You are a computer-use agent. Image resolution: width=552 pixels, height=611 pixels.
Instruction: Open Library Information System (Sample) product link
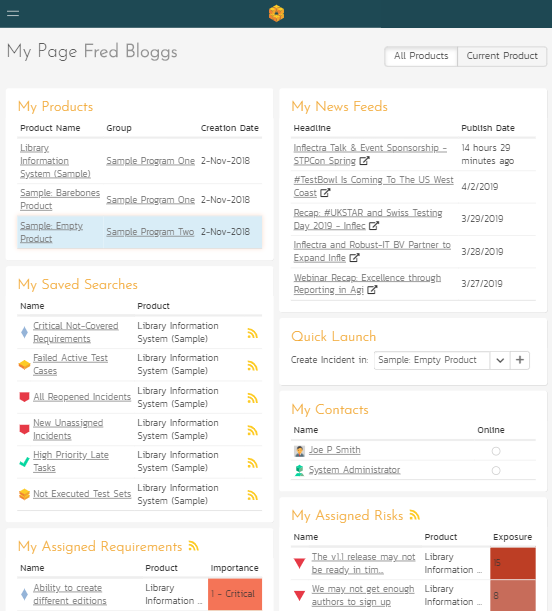coord(55,161)
